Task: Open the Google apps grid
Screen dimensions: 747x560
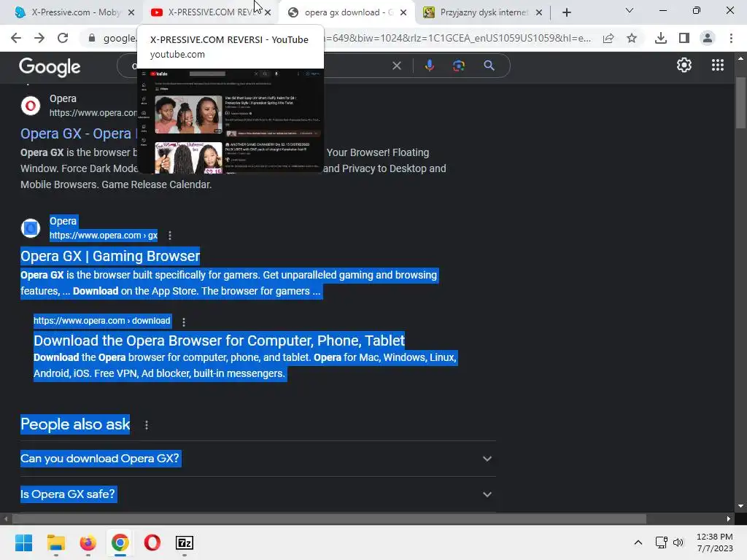Action: pos(718,65)
